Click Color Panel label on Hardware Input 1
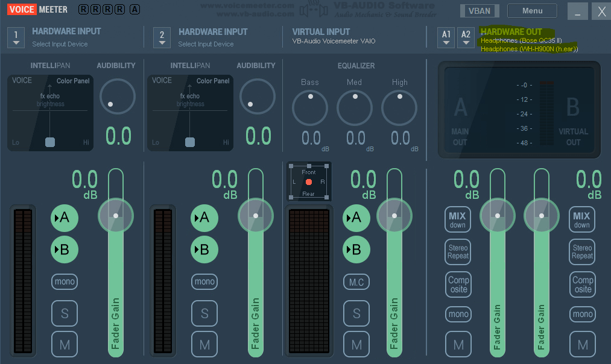 pos(73,81)
